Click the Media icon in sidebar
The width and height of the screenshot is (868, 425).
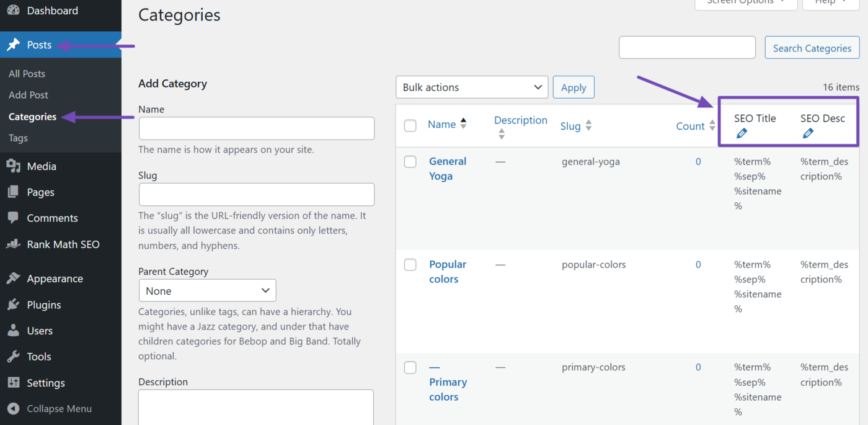click(x=13, y=166)
